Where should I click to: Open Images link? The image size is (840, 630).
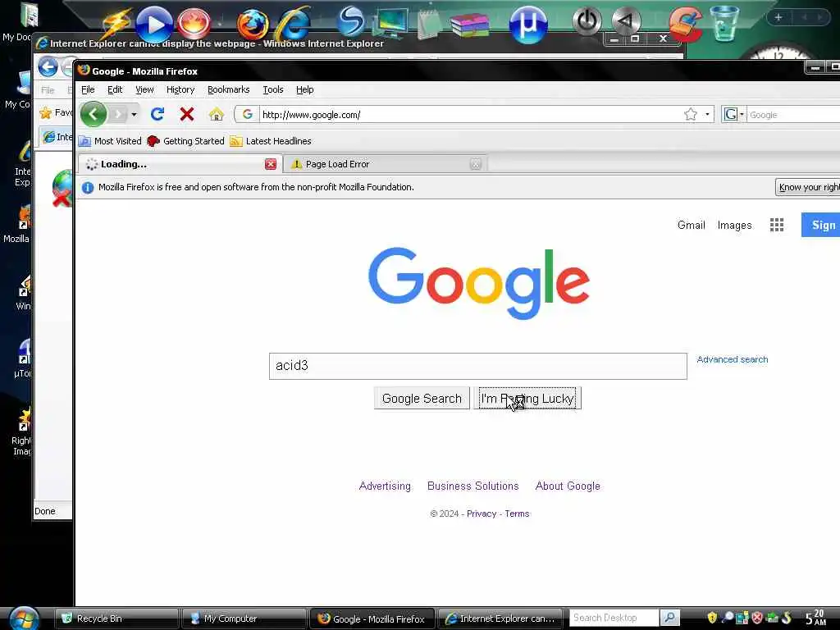[x=734, y=225]
